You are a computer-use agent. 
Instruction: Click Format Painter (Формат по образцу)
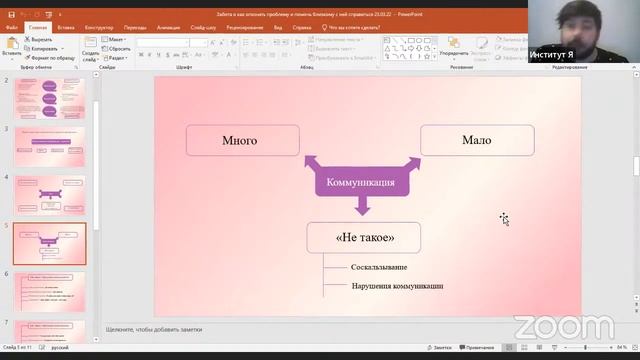click(x=49, y=58)
